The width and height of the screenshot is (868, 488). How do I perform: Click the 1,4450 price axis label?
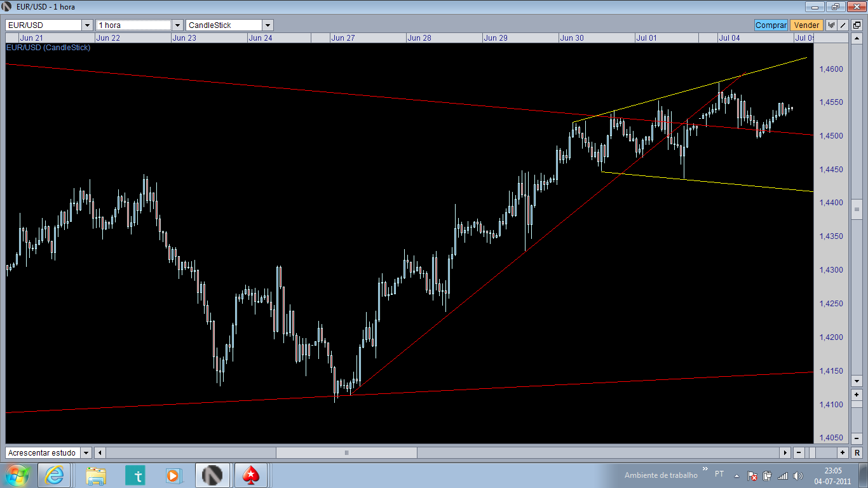click(x=832, y=170)
